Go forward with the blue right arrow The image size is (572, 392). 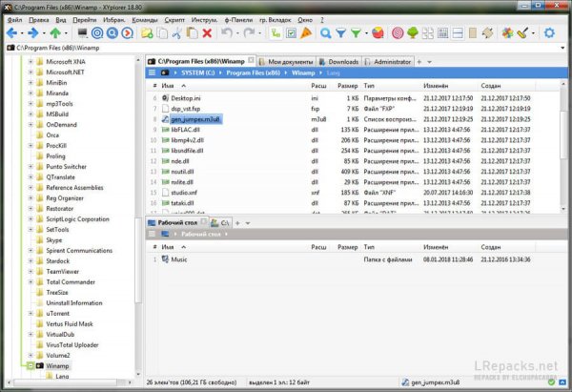[x=33, y=33]
